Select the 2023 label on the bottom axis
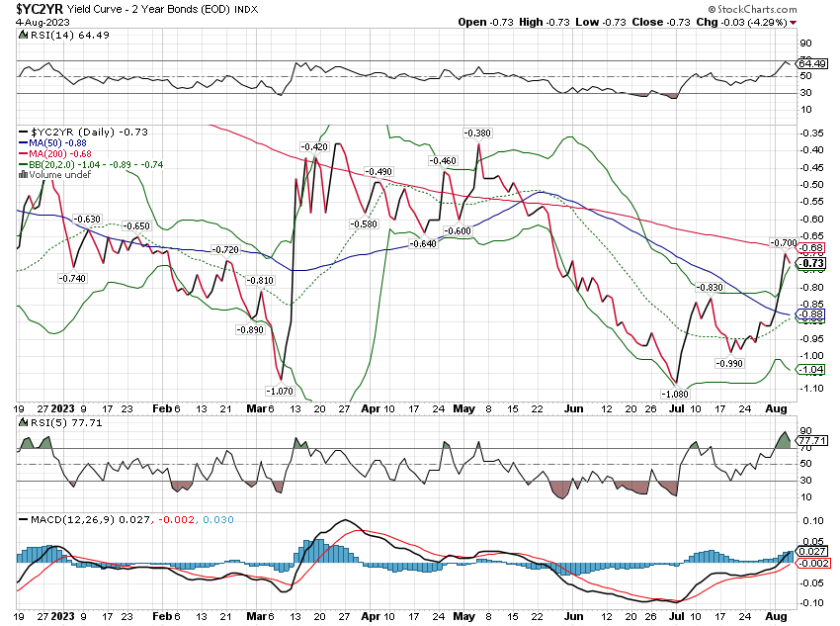The height and width of the screenshot is (626, 840). 61,407
